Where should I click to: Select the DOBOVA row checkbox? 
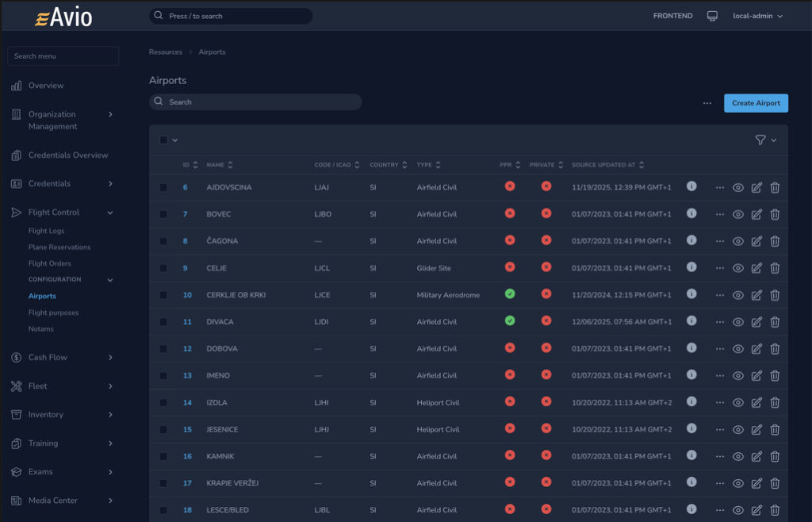point(163,349)
